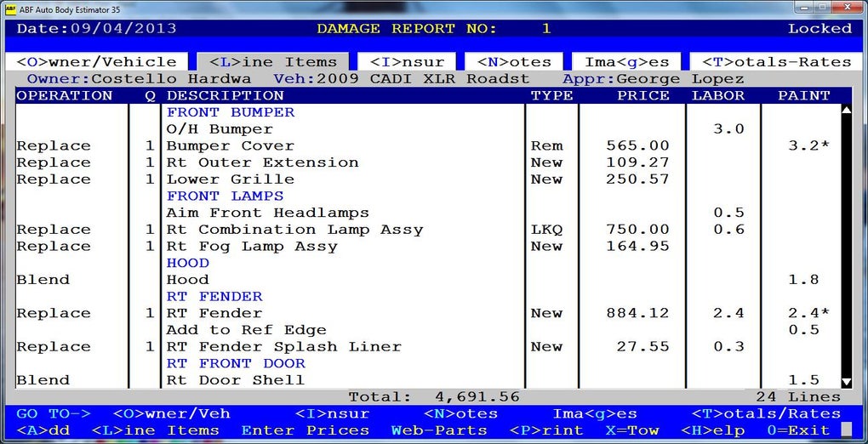Select the Aim Front Headlamps line
Image resolution: width=868 pixels, height=444 pixels.
(x=268, y=213)
